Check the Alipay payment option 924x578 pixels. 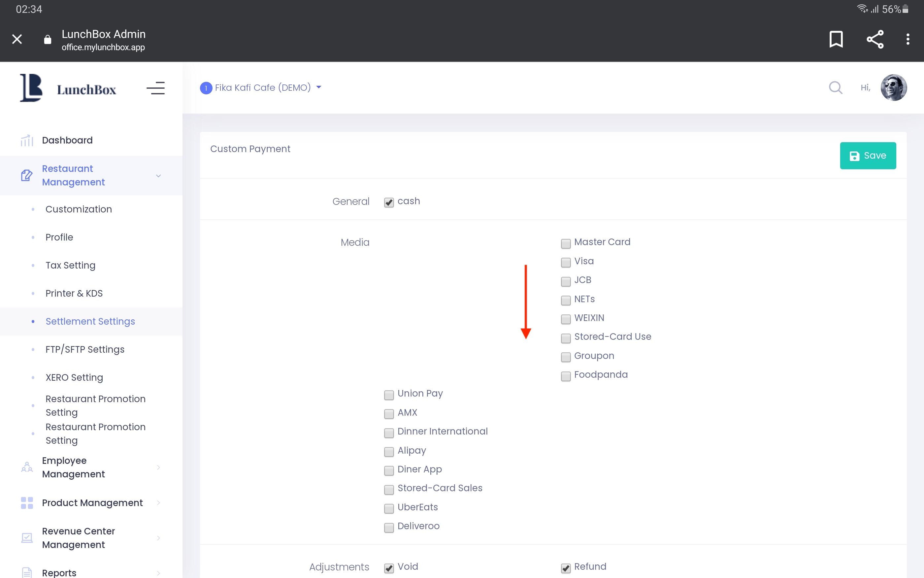coord(389,451)
